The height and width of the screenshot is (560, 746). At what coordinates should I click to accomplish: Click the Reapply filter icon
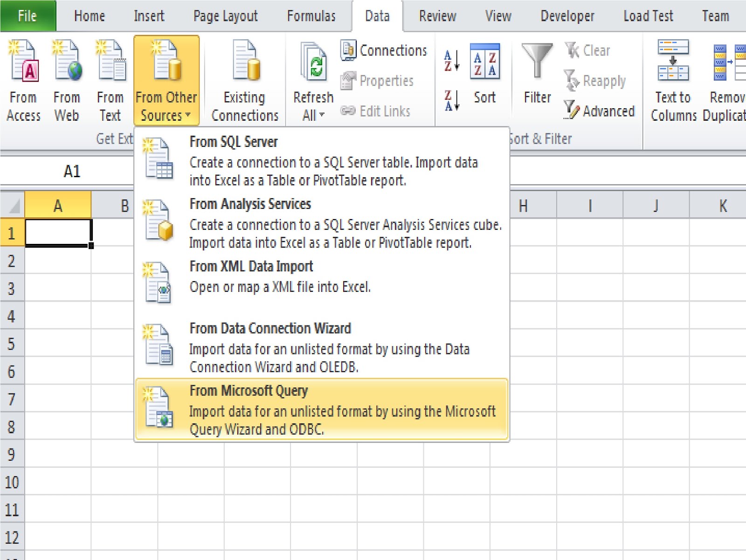coord(596,81)
